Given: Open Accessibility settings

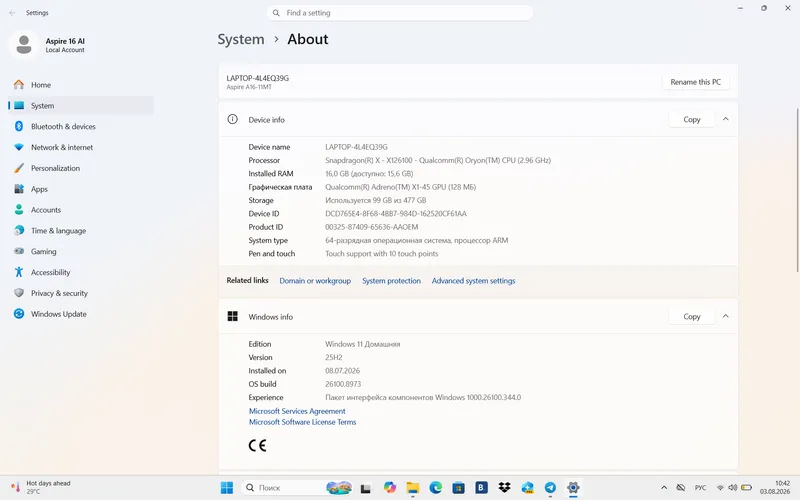Looking at the screenshot, I should (x=81, y=272).
